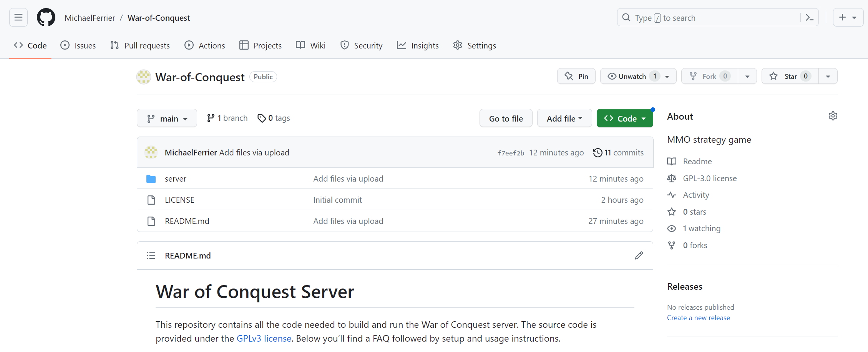Open the Actions tab
The height and width of the screenshot is (352, 868).
pyautogui.click(x=205, y=45)
